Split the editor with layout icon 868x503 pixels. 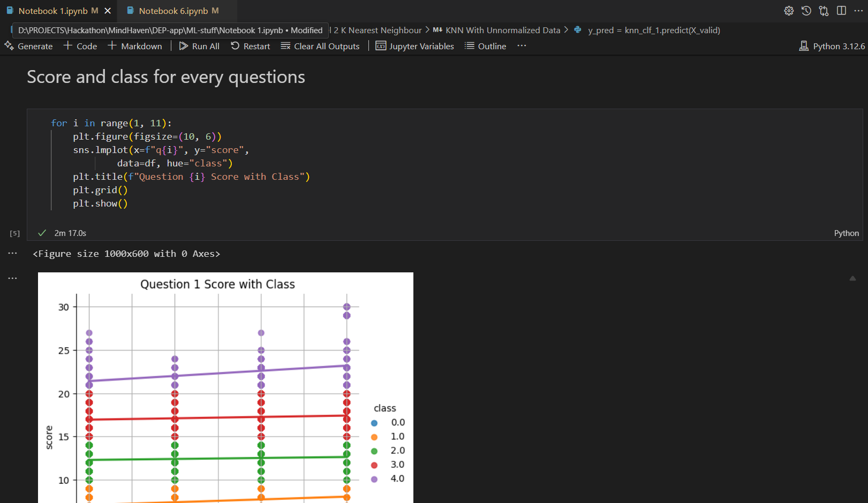tap(842, 11)
